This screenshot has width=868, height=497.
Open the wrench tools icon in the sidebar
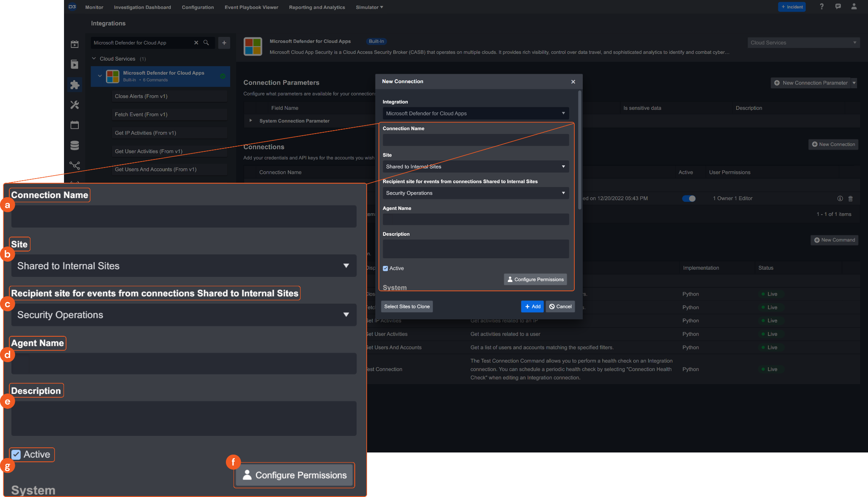click(75, 105)
